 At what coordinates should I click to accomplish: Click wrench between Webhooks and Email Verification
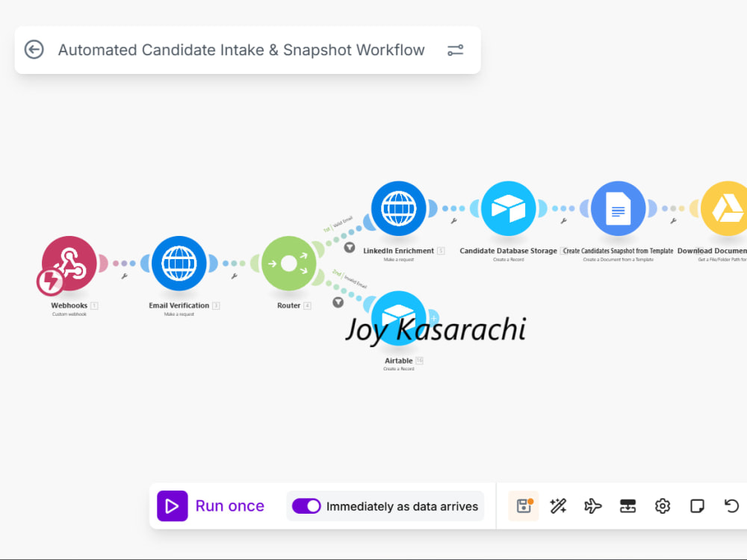click(x=124, y=276)
